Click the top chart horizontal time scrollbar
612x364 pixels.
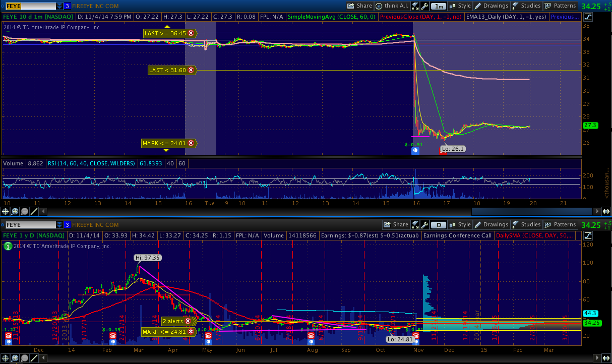[x=302, y=211]
